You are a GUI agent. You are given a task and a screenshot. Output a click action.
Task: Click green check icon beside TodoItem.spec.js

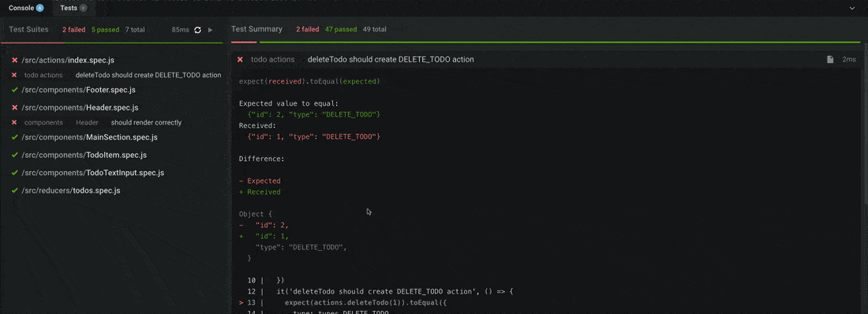(14, 155)
